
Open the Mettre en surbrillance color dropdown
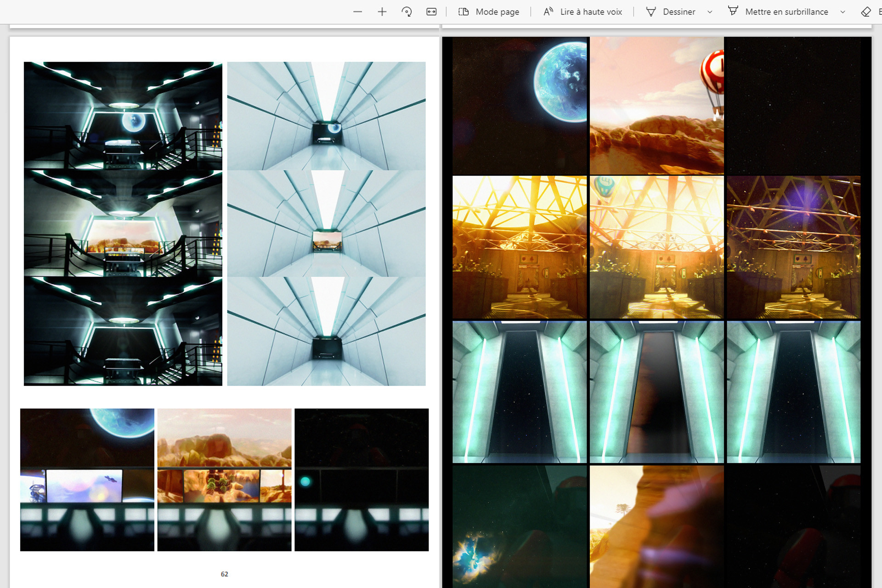click(x=843, y=11)
